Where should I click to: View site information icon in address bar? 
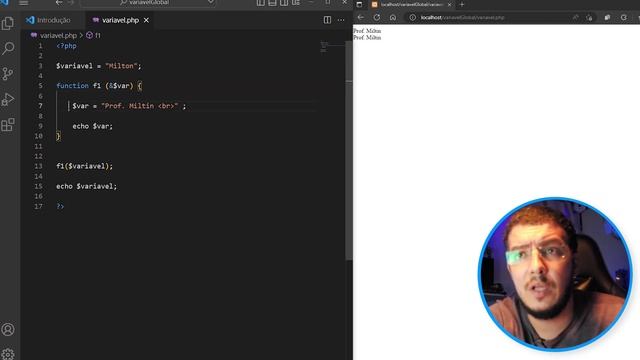coord(413,18)
